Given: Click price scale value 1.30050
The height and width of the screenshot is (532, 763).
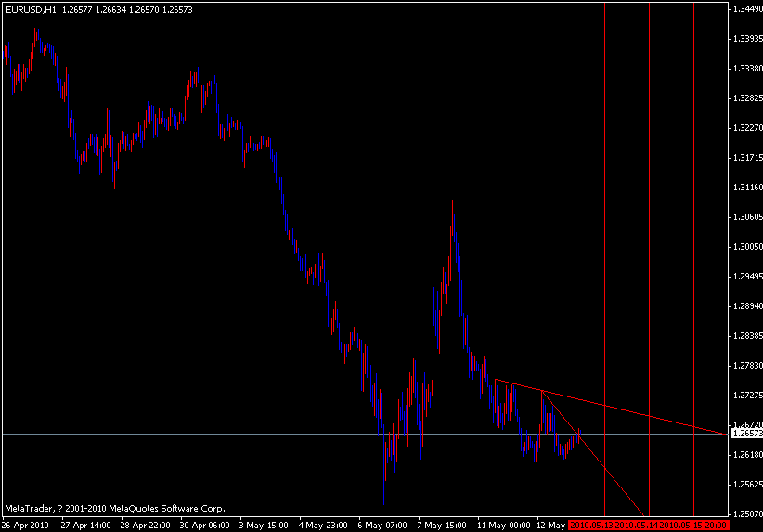Looking at the screenshot, I should [747, 246].
